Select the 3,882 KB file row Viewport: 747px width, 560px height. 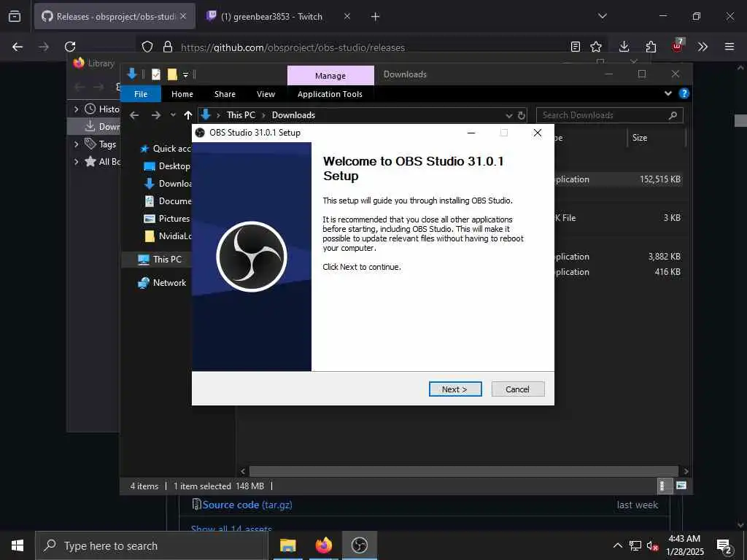point(619,256)
